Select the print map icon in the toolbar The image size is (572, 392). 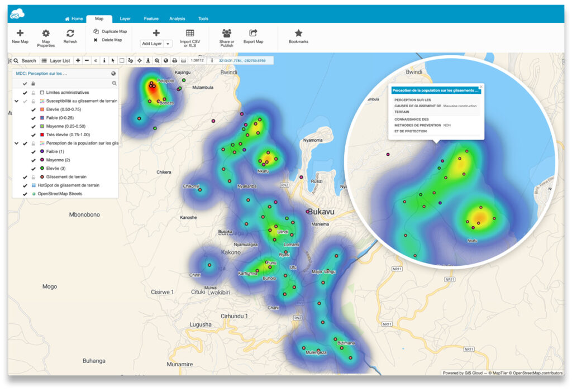(175, 60)
